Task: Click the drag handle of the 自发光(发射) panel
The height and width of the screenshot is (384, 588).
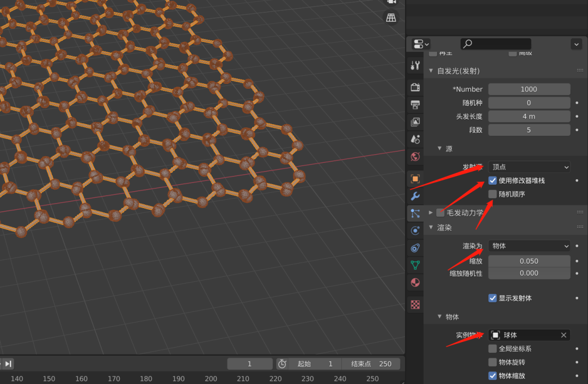Action: 580,70
